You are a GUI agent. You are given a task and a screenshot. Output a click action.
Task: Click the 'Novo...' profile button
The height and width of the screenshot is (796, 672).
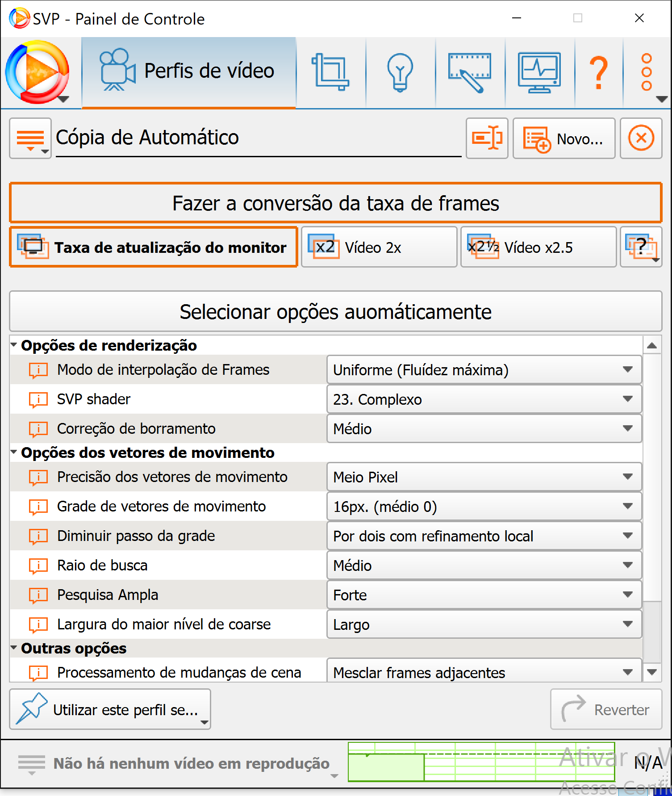point(564,138)
